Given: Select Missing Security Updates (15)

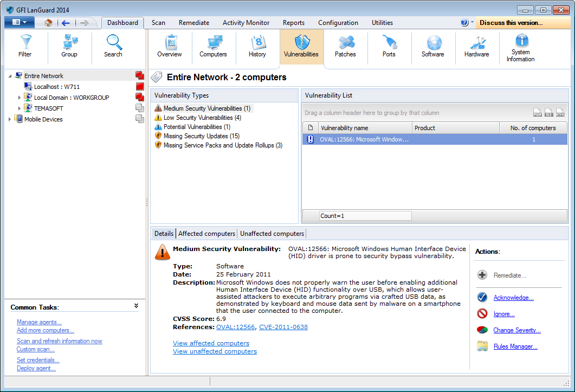Looking at the screenshot, I should click(201, 136).
